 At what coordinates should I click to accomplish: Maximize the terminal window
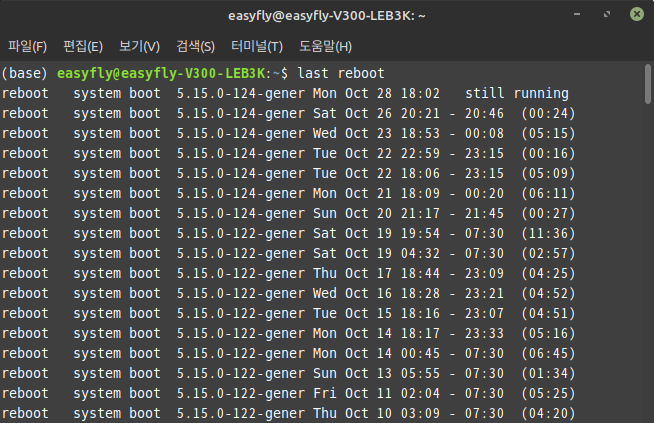click(x=607, y=15)
